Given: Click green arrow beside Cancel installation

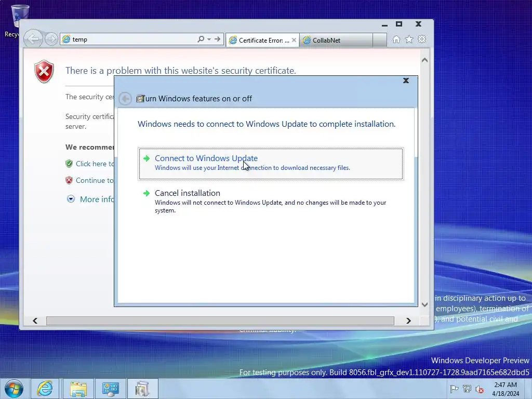Looking at the screenshot, I should [146, 193].
